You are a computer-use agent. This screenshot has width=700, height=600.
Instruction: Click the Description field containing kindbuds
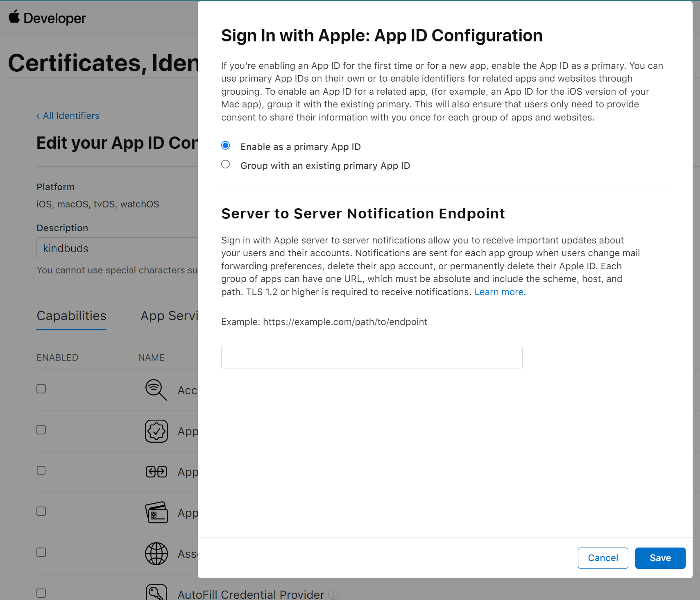(117, 248)
